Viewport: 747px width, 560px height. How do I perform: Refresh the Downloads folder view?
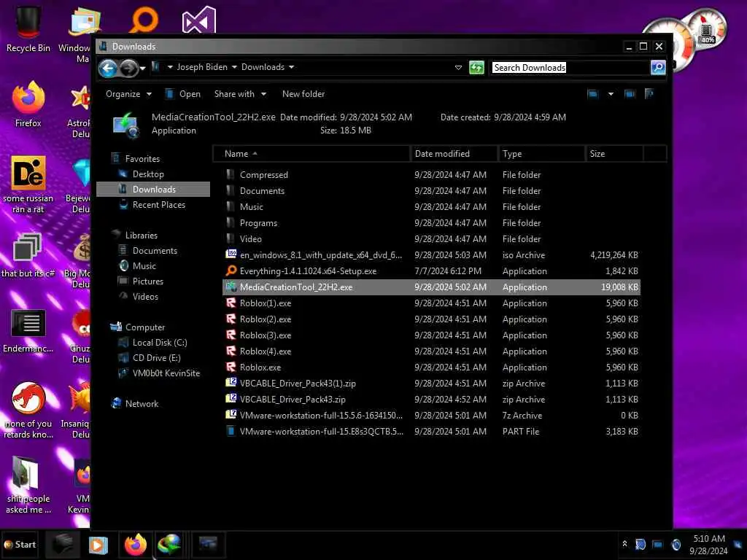click(x=476, y=68)
